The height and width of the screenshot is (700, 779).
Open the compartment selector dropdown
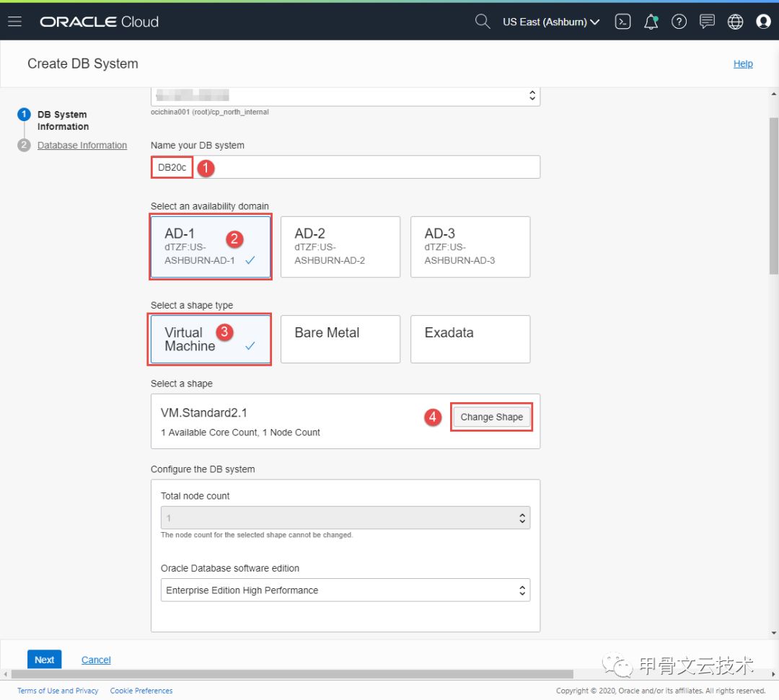(x=346, y=96)
